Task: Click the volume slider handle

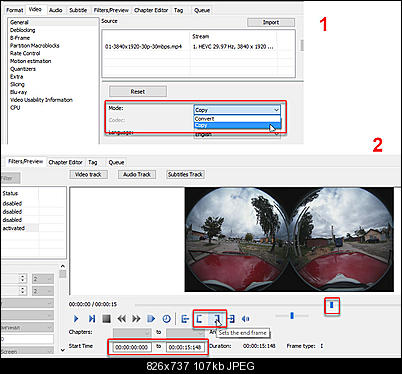Action: [292, 315]
